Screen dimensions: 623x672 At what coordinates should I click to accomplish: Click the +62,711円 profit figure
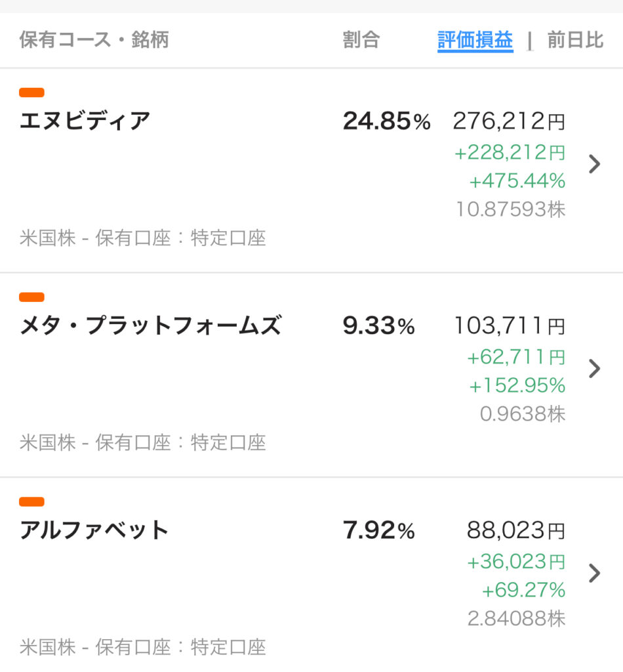pos(516,357)
